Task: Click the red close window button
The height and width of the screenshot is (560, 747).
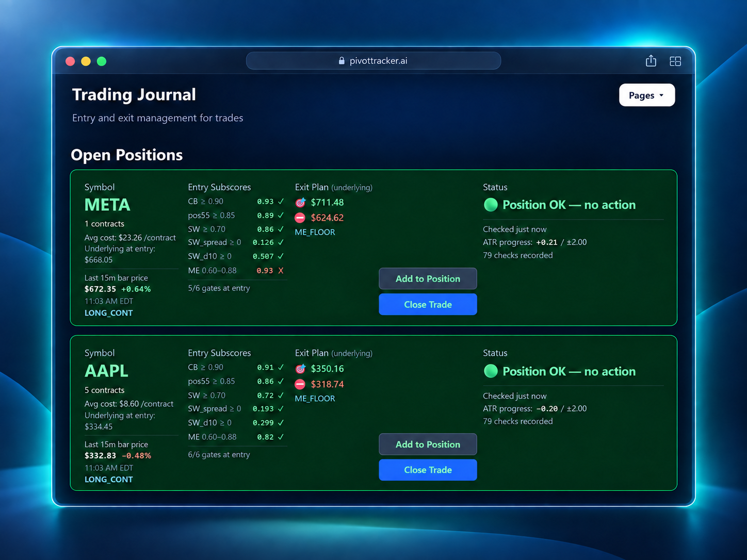Action: pyautogui.click(x=70, y=61)
